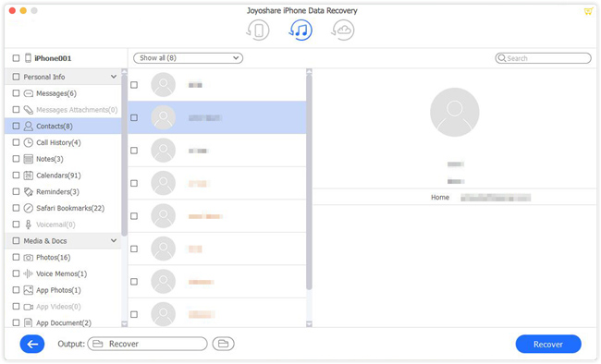
Task: Open Reminders(3) category
Action: click(x=57, y=191)
